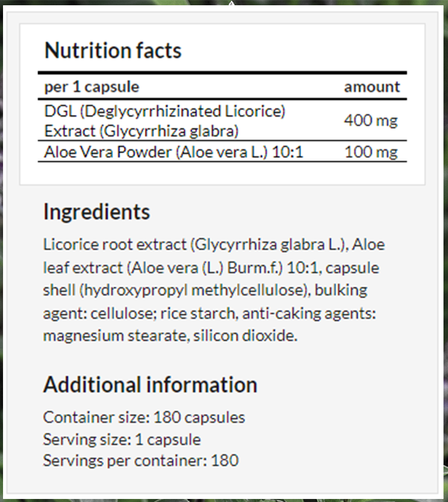Select the 'per 1 capsule' column header
This screenshot has height=502, width=448.
coord(92,87)
